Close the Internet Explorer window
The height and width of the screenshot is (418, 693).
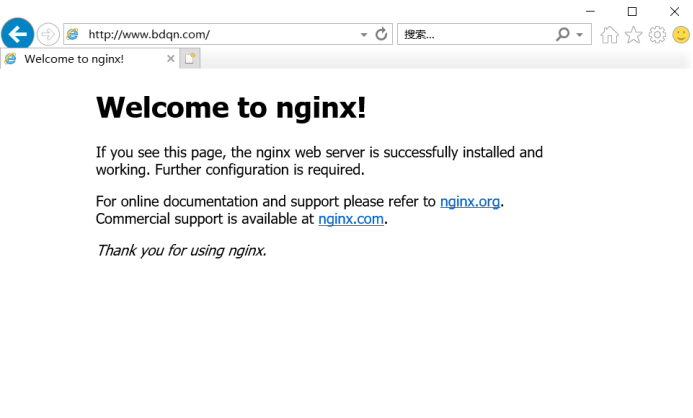(x=674, y=11)
